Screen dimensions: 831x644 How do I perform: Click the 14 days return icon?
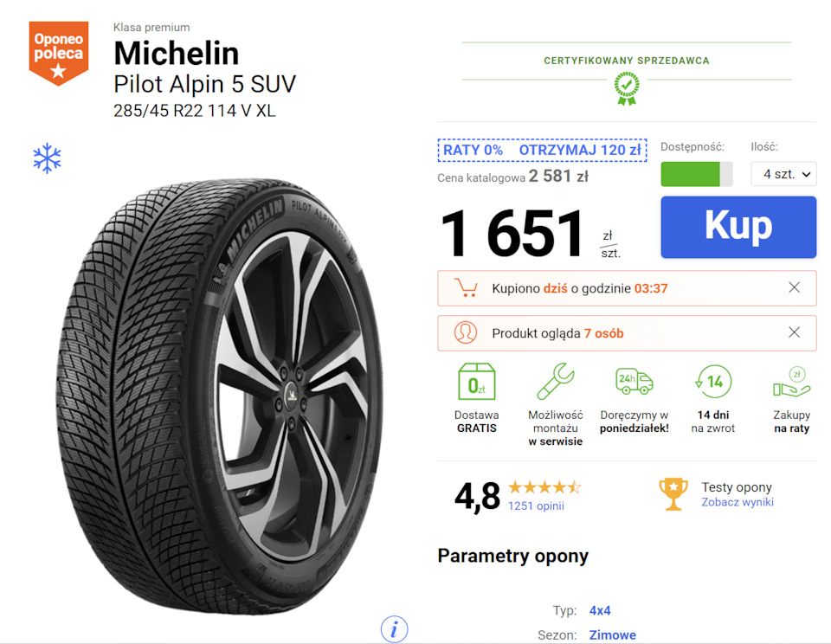pyautogui.click(x=713, y=381)
